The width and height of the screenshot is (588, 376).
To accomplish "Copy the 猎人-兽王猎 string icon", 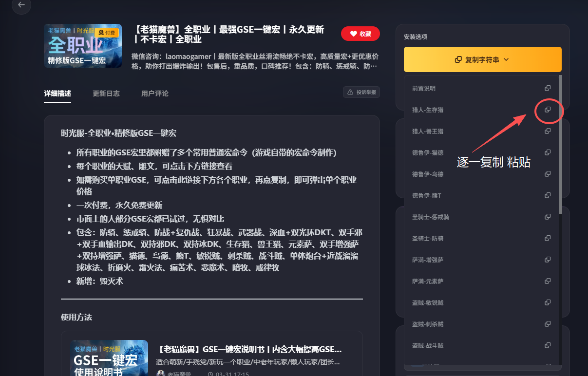I will [x=548, y=131].
